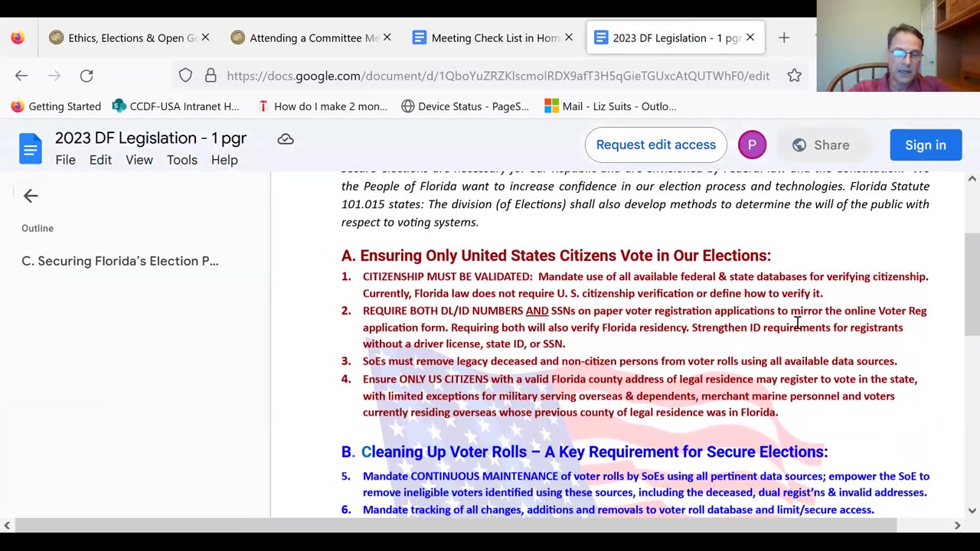Close the Meeting Check List tab
Viewport: 980px width, 551px height.
[568, 37]
